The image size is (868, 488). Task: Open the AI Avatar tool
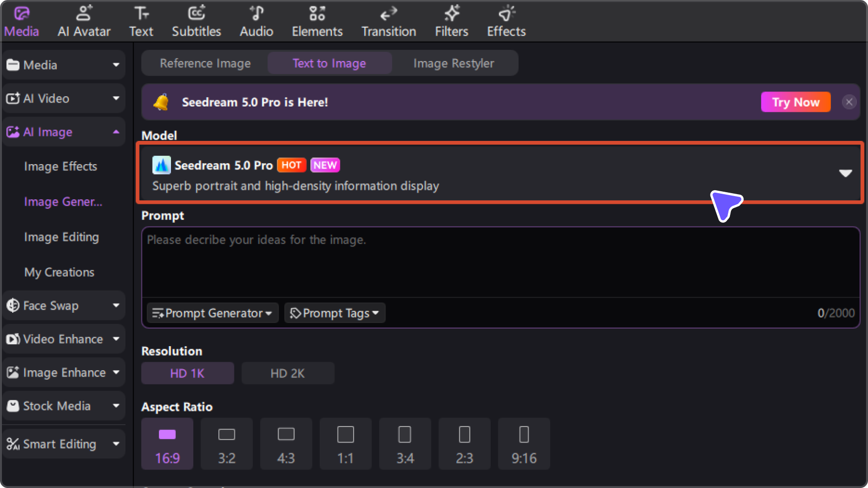[84, 22]
